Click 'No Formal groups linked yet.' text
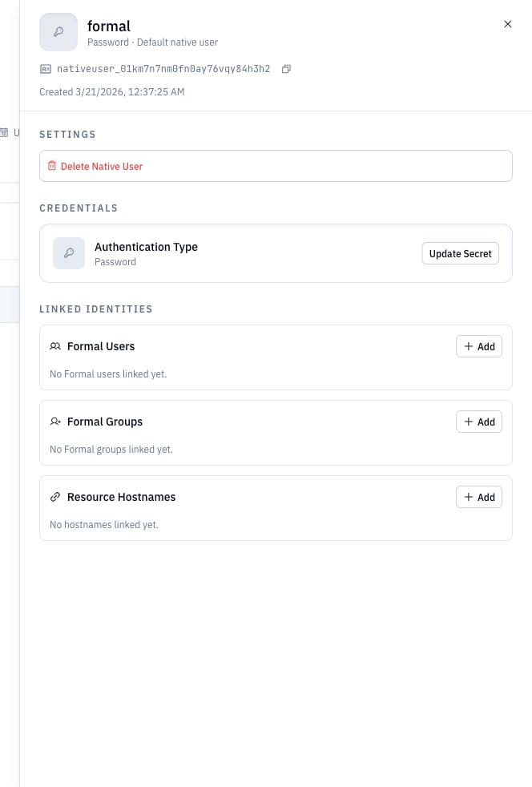This screenshot has height=787, width=532. [x=111, y=450]
